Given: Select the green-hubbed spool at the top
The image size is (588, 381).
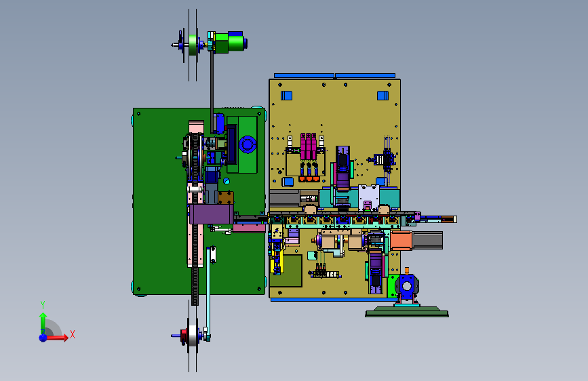Looking at the screenshot, I should (193, 45).
